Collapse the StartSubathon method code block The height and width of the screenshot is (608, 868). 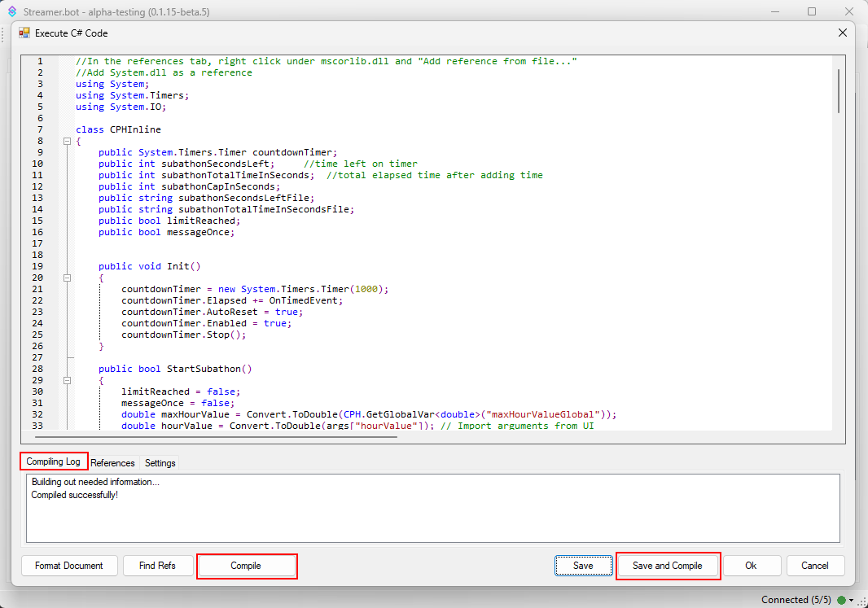pos(67,380)
